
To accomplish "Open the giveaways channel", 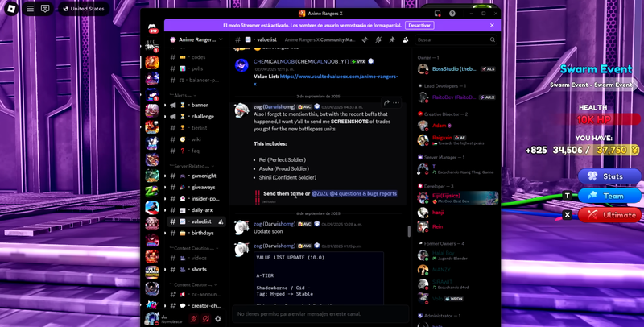I will pyautogui.click(x=196, y=188).
